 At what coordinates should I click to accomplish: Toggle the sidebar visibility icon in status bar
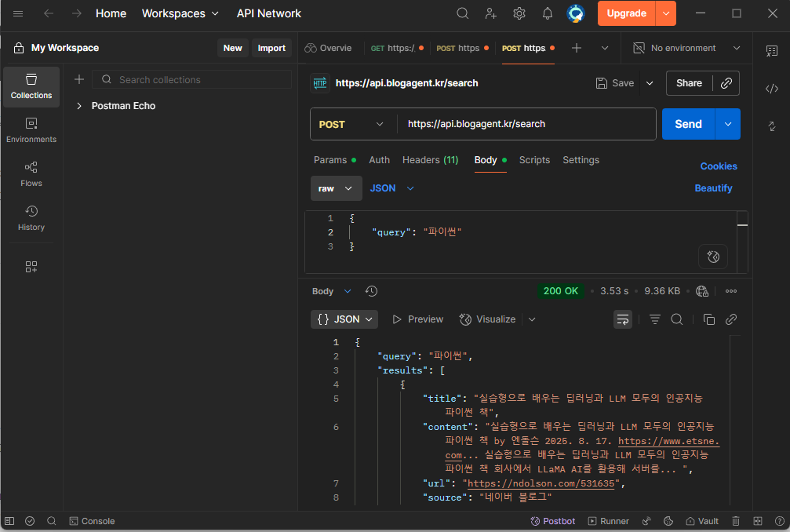tap(10, 521)
